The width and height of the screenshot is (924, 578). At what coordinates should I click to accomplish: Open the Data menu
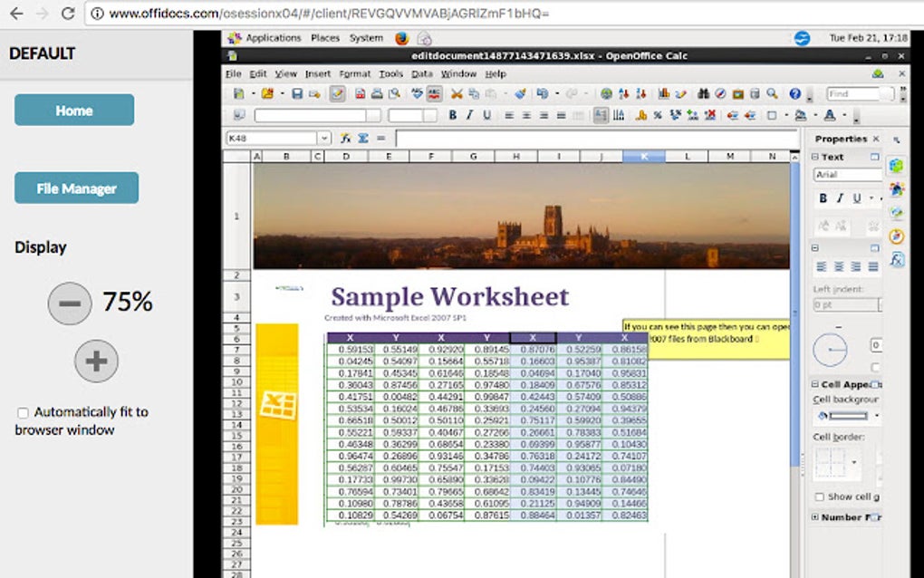(x=422, y=73)
